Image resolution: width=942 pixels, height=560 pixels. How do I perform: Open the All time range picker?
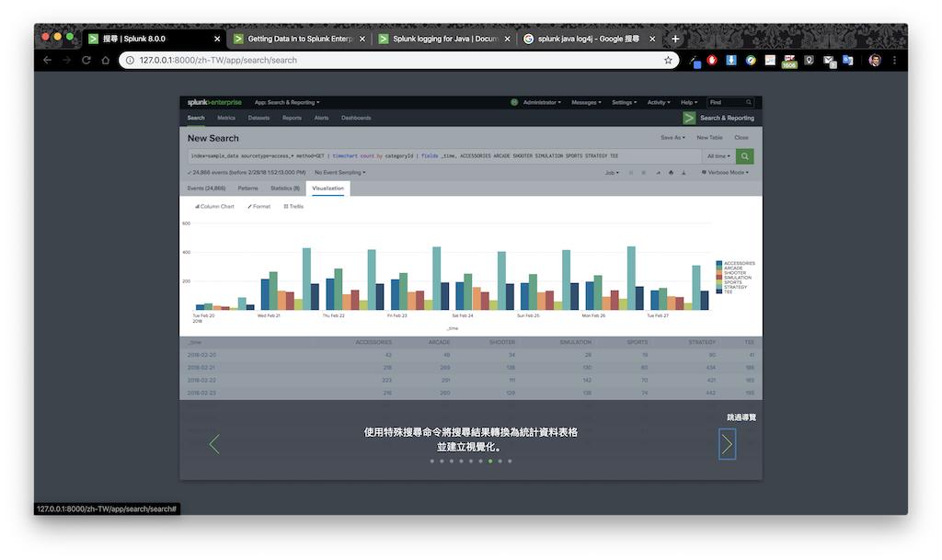click(718, 156)
